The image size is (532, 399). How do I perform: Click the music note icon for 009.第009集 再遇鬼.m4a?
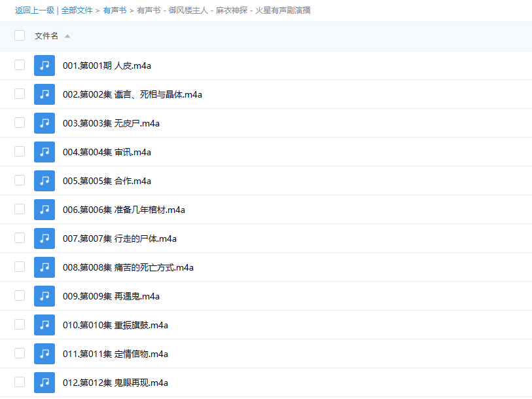pyautogui.click(x=44, y=296)
